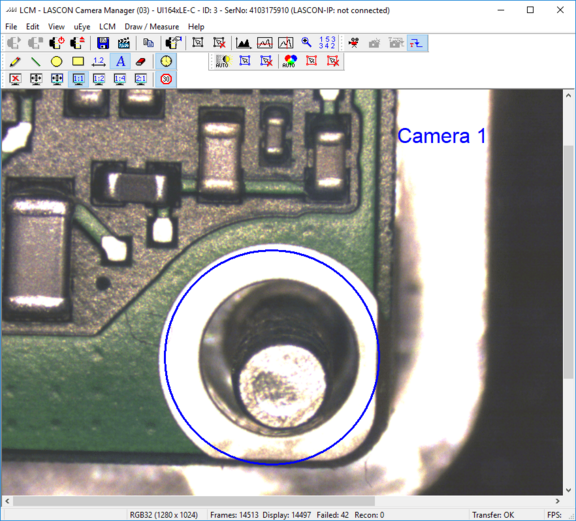The width and height of the screenshot is (576, 521).
Task: Click the vertical scrollbar thumb
Action: tap(568, 262)
